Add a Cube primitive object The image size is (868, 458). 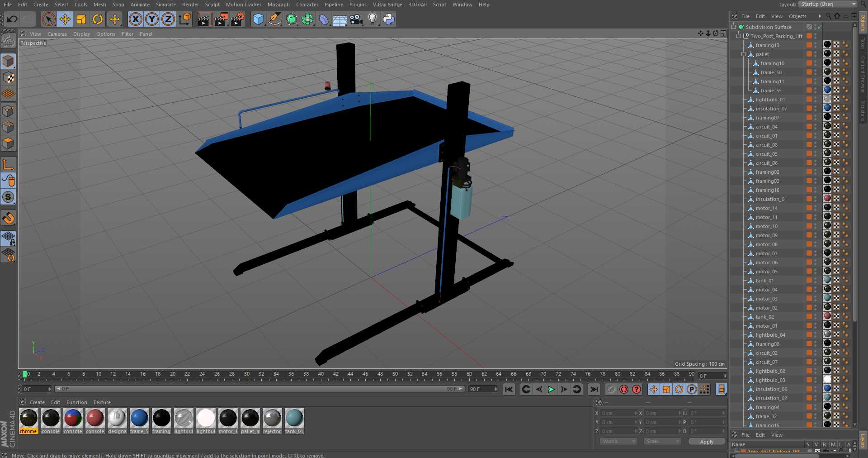tap(258, 19)
